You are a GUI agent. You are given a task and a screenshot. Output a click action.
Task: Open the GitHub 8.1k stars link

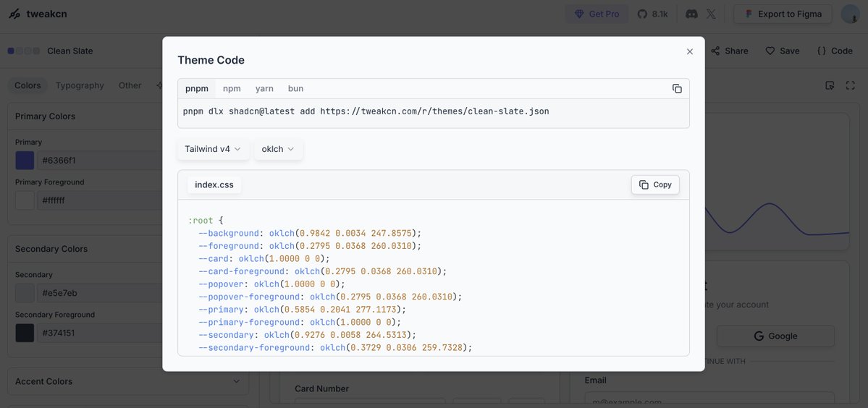(653, 14)
